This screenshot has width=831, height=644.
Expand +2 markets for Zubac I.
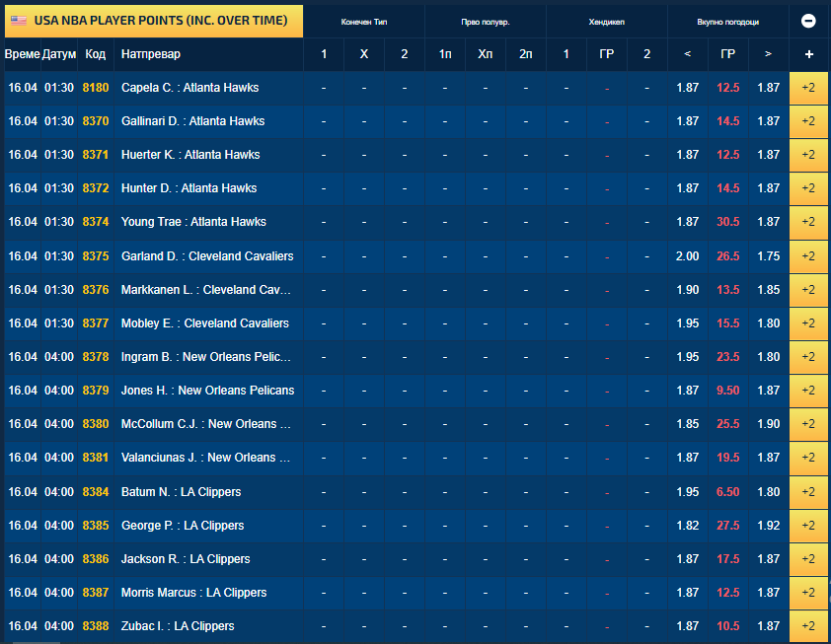click(x=808, y=626)
